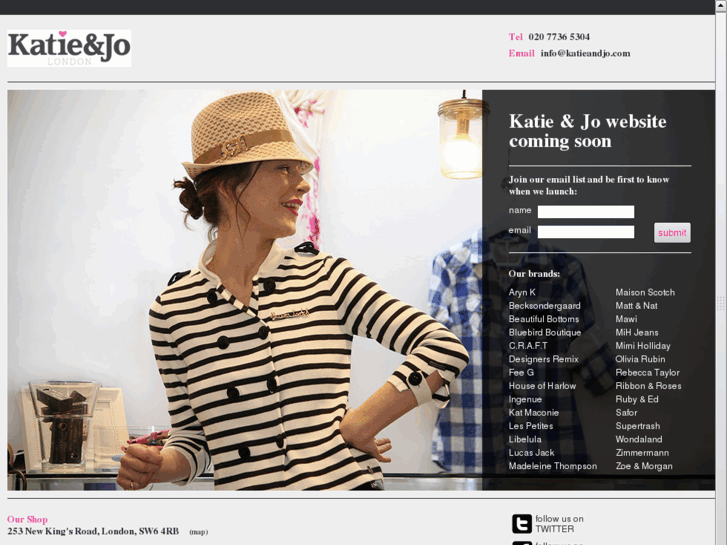The height and width of the screenshot is (545, 727).
Task: Click the website coming soon heading
Action: (x=587, y=131)
